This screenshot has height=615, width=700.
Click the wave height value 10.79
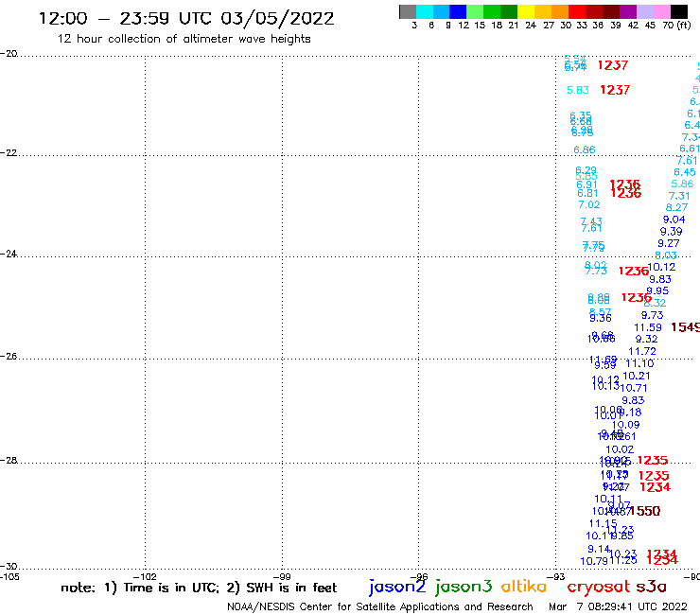(594, 561)
